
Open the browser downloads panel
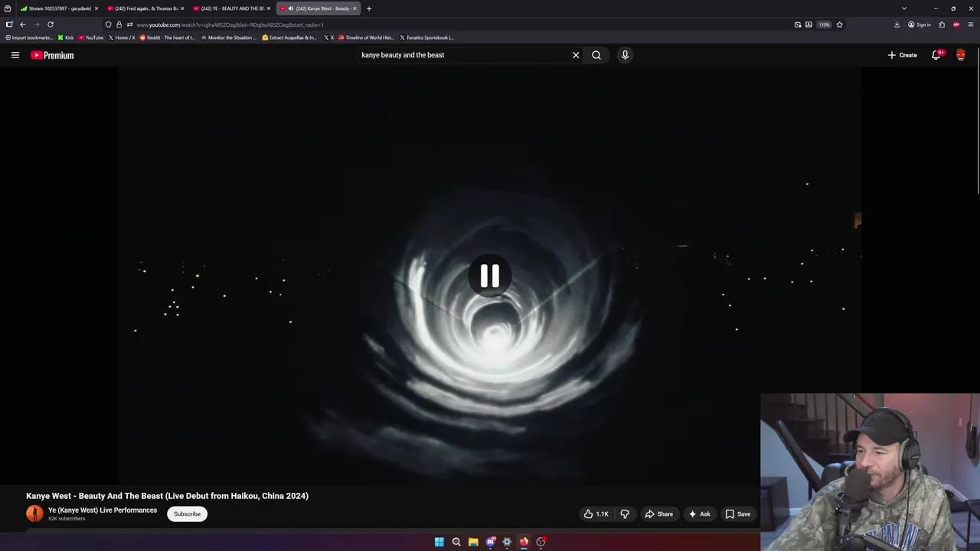(x=897, y=24)
